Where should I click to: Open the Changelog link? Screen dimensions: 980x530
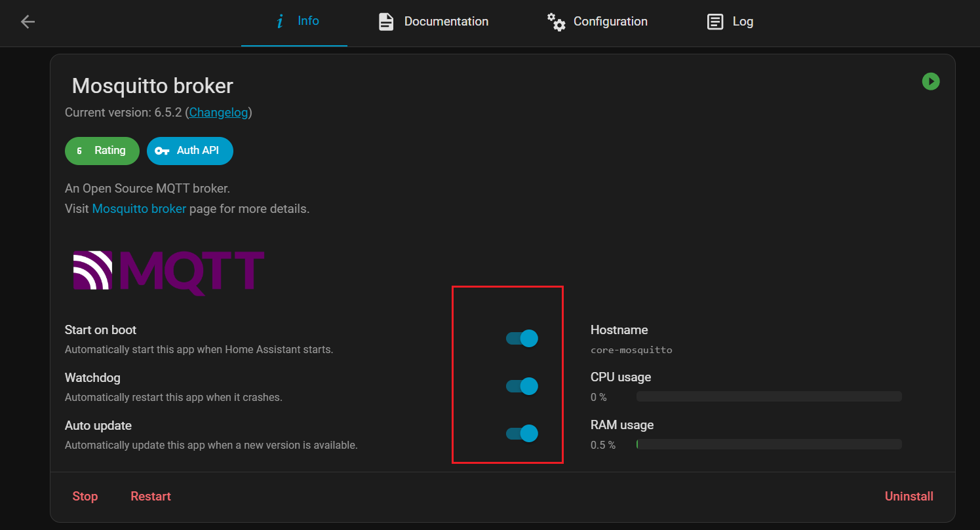tap(219, 113)
